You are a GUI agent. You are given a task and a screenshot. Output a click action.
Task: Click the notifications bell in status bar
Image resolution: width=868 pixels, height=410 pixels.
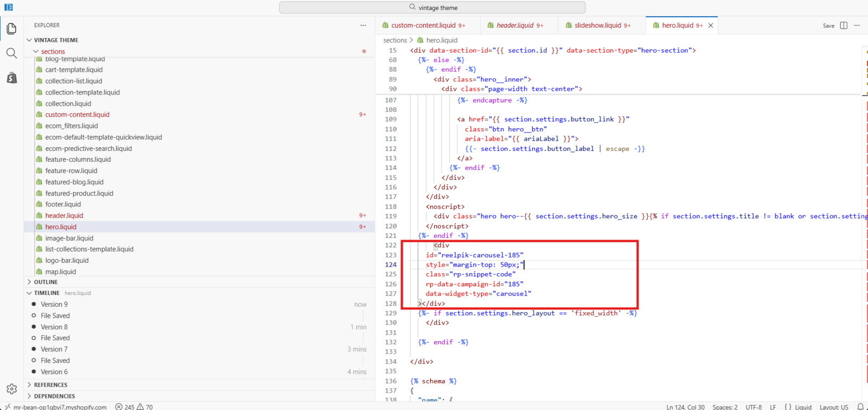click(860, 406)
